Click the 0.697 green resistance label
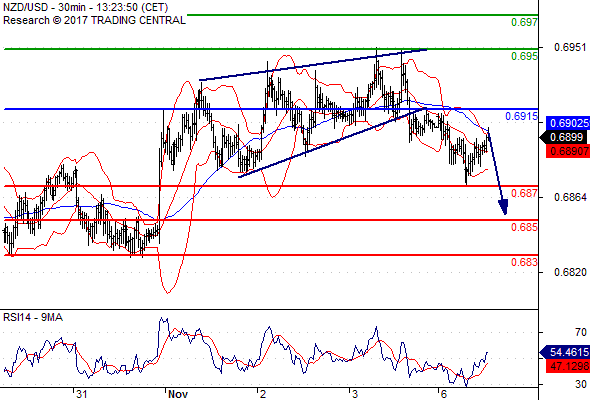Screen dimensions: 590x400 pos(524,22)
